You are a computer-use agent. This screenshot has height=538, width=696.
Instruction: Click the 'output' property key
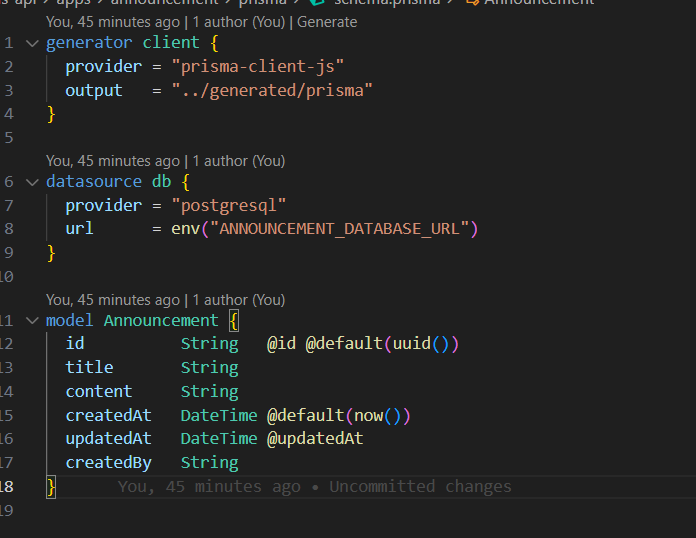coord(94,91)
